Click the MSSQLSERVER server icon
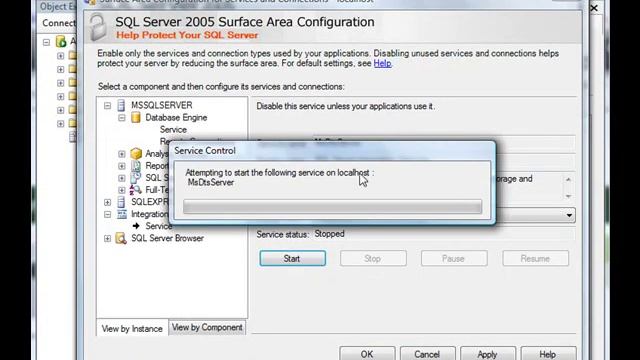This screenshot has width=640, height=360. pos(121,105)
